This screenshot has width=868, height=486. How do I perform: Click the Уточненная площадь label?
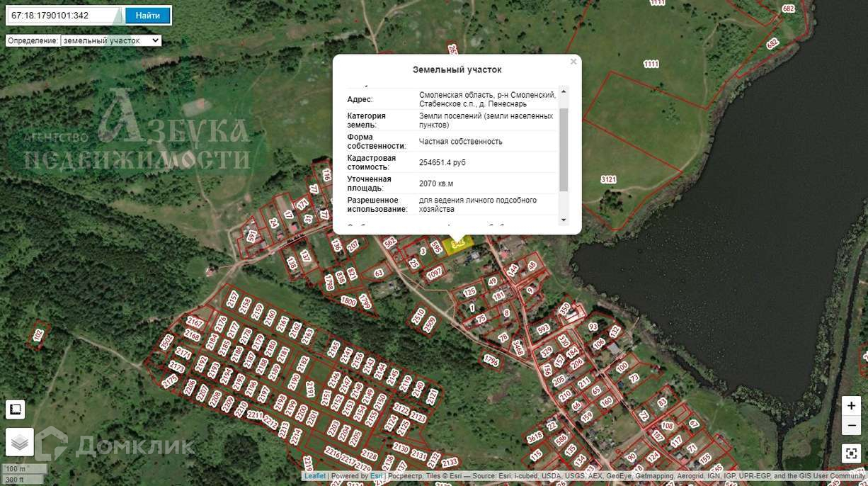coord(370,183)
